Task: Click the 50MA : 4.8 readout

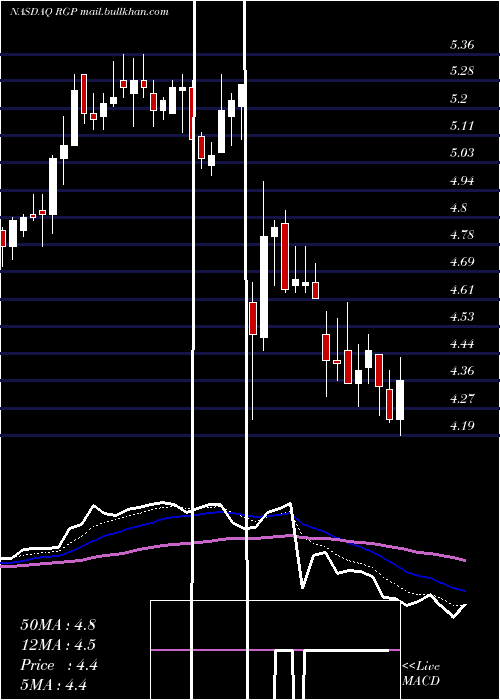Action: click(x=58, y=625)
